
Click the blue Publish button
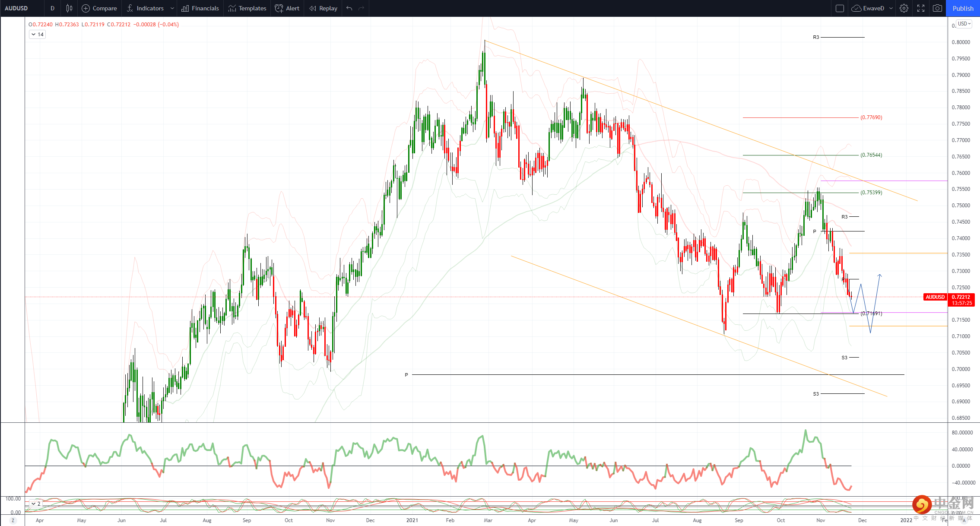963,8
